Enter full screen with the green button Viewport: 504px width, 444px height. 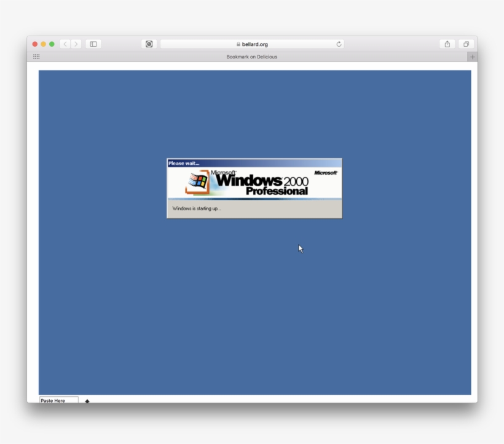pyautogui.click(x=52, y=44)
